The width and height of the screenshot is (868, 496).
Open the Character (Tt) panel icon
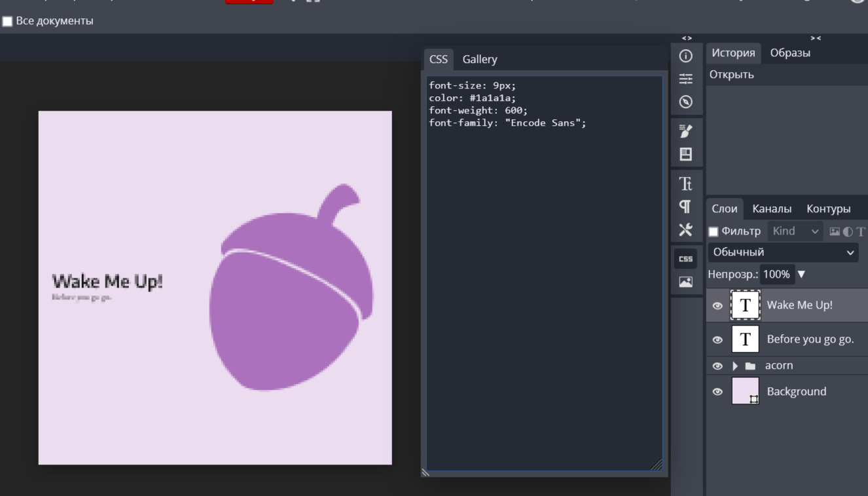tap(685, 183)
